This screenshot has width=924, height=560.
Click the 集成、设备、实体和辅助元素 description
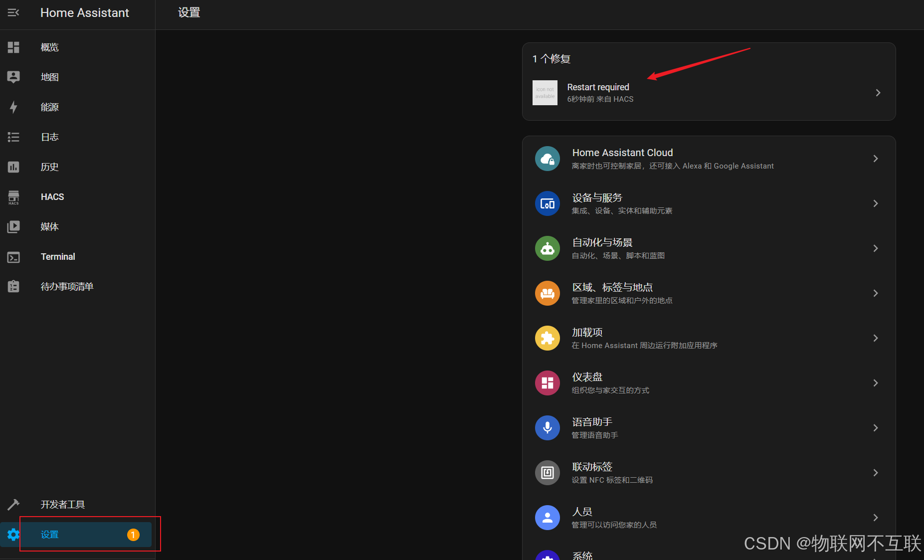pyautogui.click(x=622, y=211)
